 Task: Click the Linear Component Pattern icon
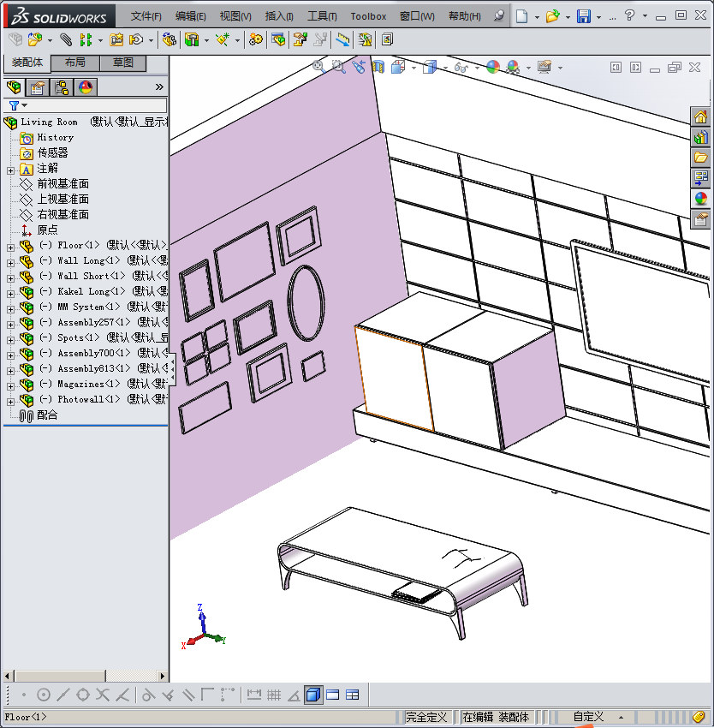pyautogui.click(x=86, y=40)
